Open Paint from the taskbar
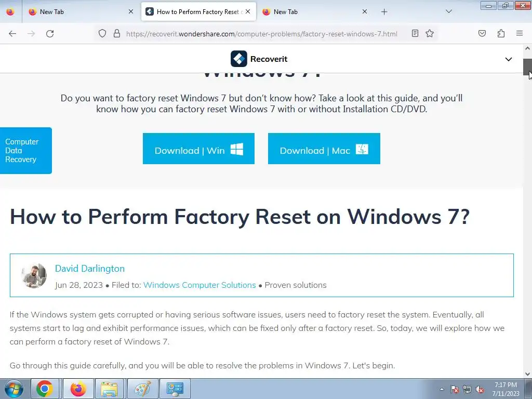Screen dimensions: 532x399 coord(143,389)
